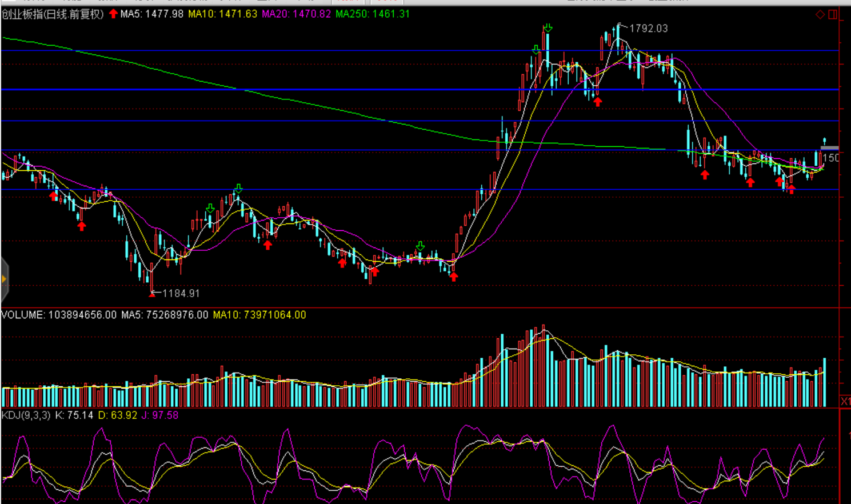
Task: Open the KDJ(9,3,3) indicator parameters label
Action: pos(26,415)
